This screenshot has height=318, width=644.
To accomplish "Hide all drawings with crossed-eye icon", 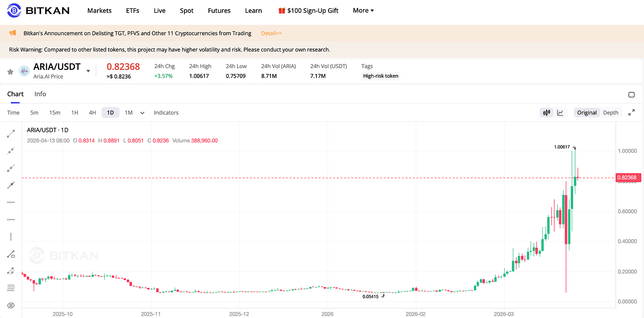I will (x=11, y=306).
